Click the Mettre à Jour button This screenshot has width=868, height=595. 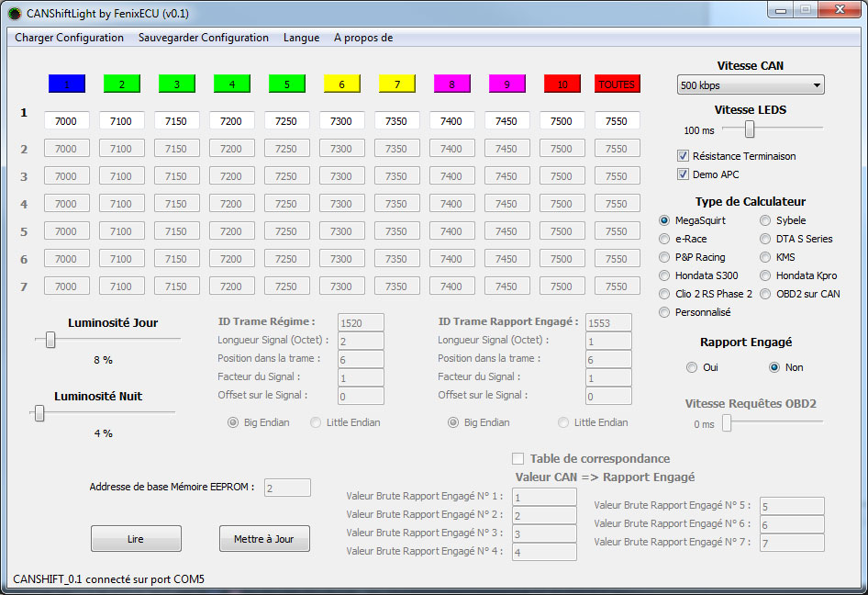[x=264, y=539]
